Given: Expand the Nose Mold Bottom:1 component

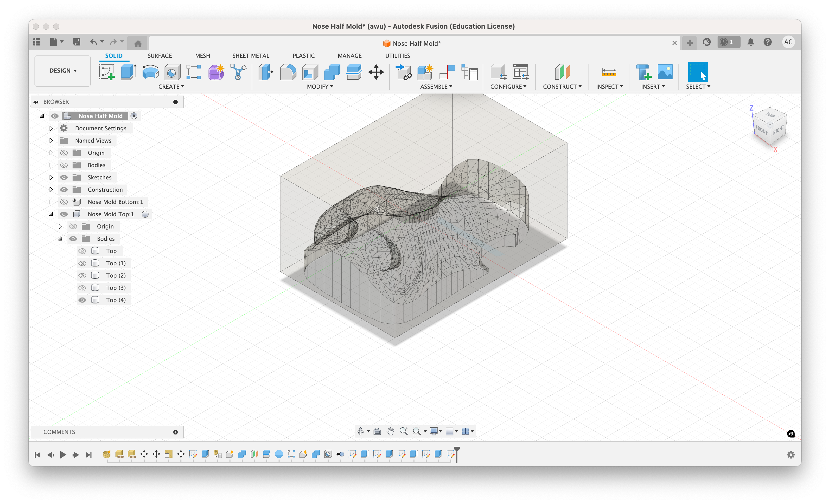Looking at the screenshot, I should [51, 202].
